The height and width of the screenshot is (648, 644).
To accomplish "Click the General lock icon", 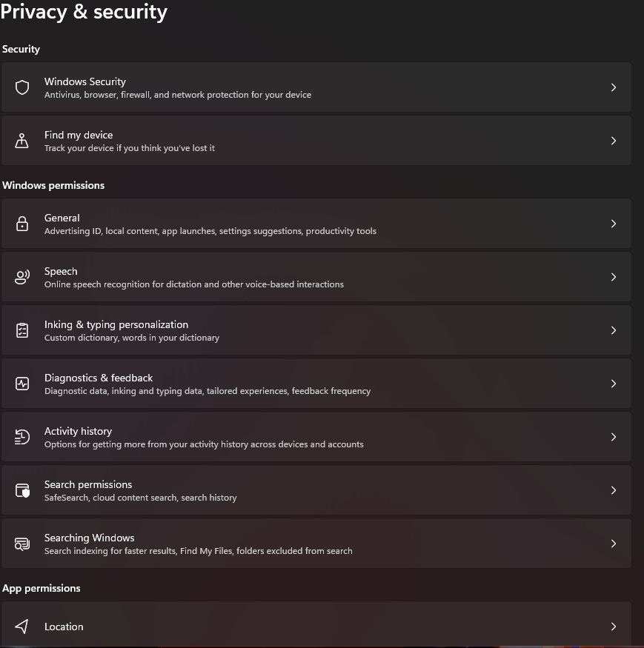I will coord(22,224).
